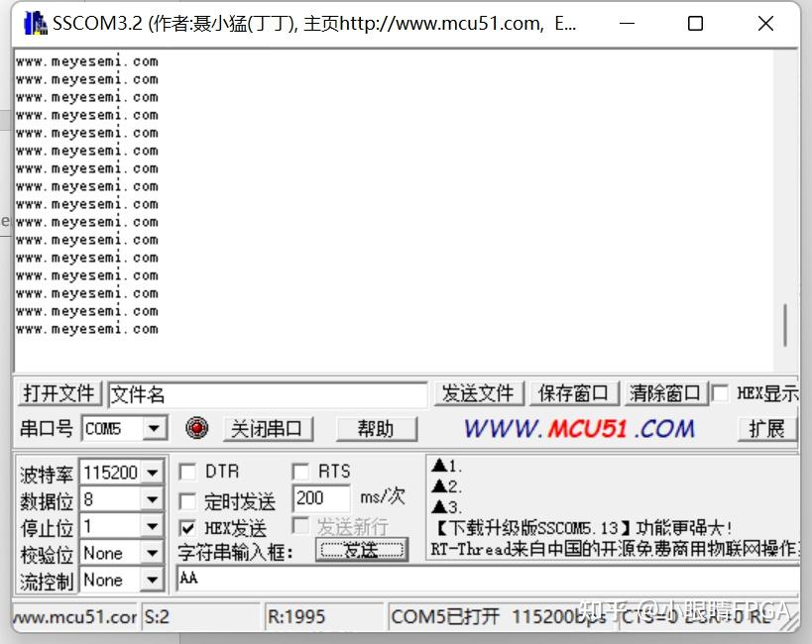Enable the DTR checkbox

[x=184, y=472]
